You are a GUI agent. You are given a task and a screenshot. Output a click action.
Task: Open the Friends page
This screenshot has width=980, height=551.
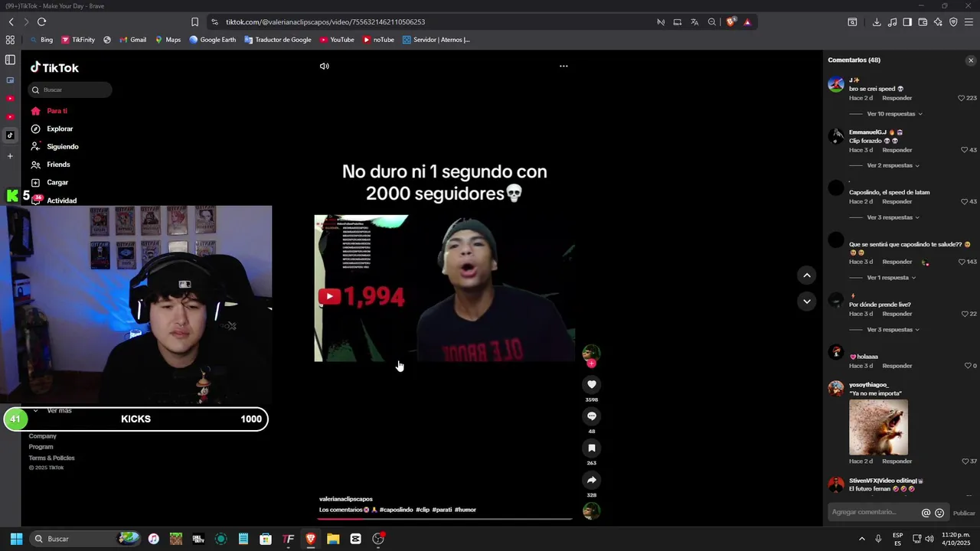coord(58,165)
